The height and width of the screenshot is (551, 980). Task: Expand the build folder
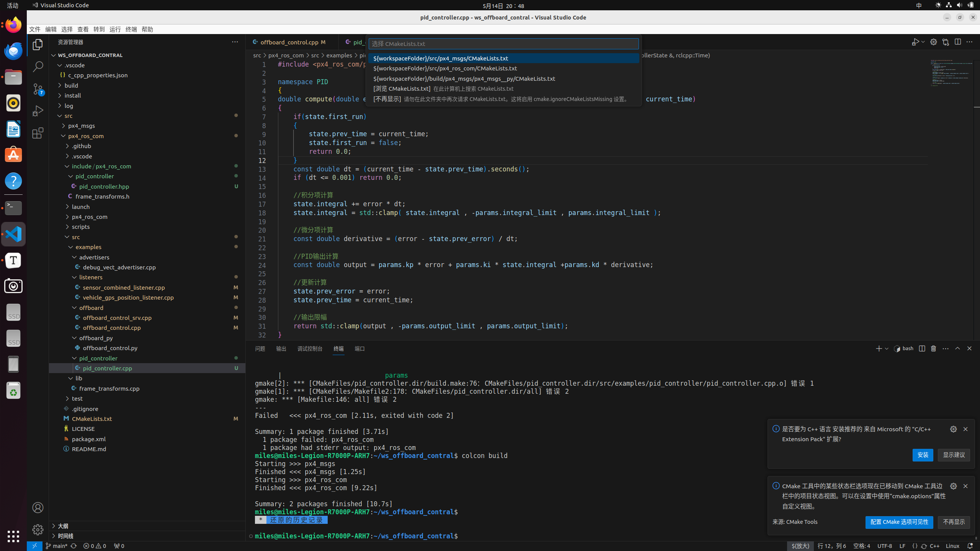click(71, 85)
